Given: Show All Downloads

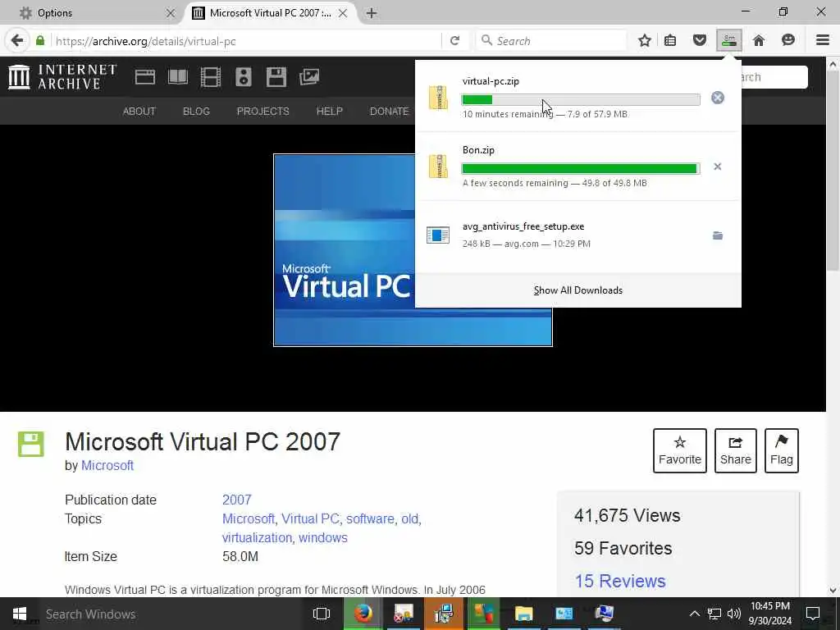Looking at the screenshot, I should [578, 290].
